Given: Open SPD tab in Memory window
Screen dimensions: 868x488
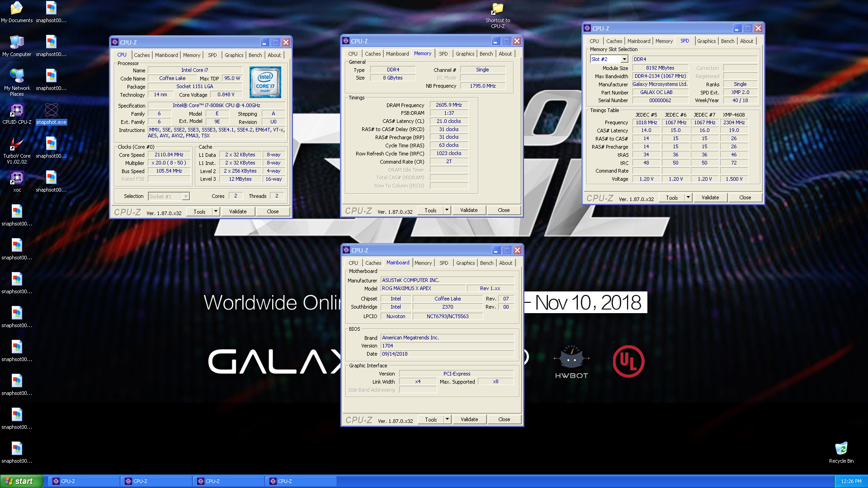Looking at the screenshot, I should [x=443, y=54].
